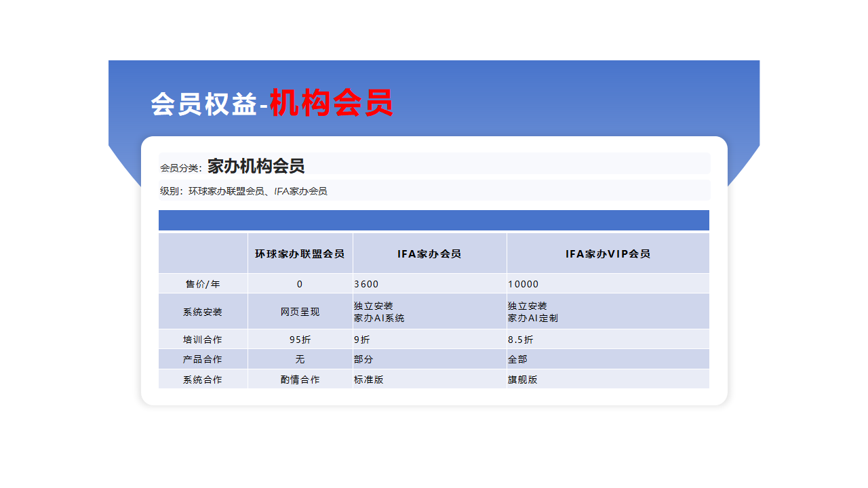Click the 售价/年 row label
The height and width of the screenshot is (488, 868).
(203, 284)
